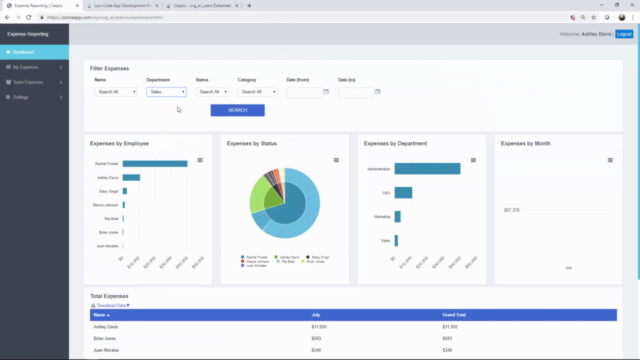Toggle Rachel Fowler legend entry in the pie chart
This screenshot has width=640, height=360.
pyautogui.click(x=254, y=257)
